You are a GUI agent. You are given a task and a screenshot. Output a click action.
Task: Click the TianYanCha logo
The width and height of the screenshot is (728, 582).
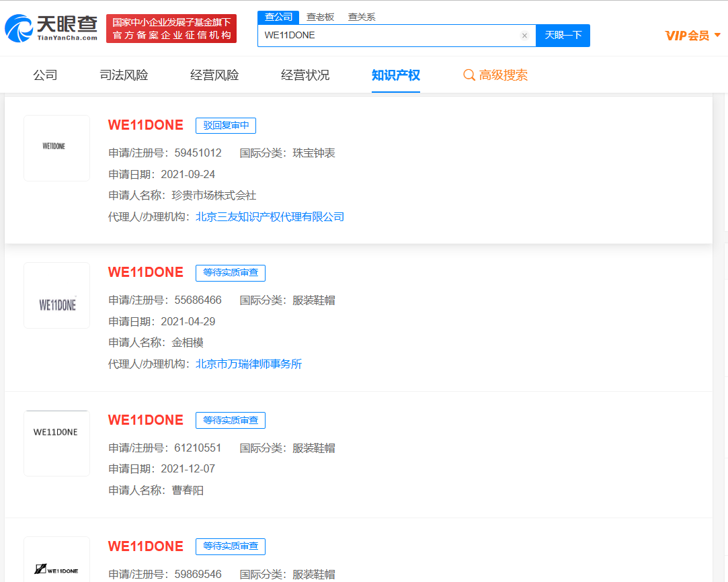point(51,28)
